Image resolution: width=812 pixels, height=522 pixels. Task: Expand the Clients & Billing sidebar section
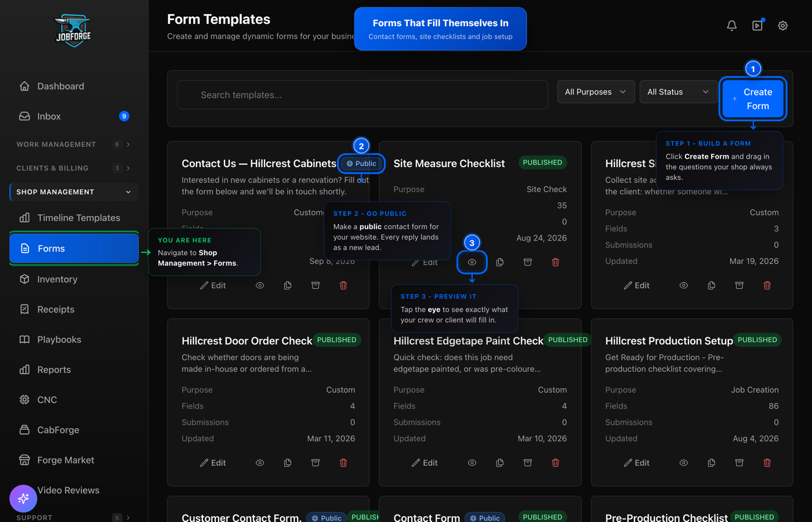click(x=74, y=168)
